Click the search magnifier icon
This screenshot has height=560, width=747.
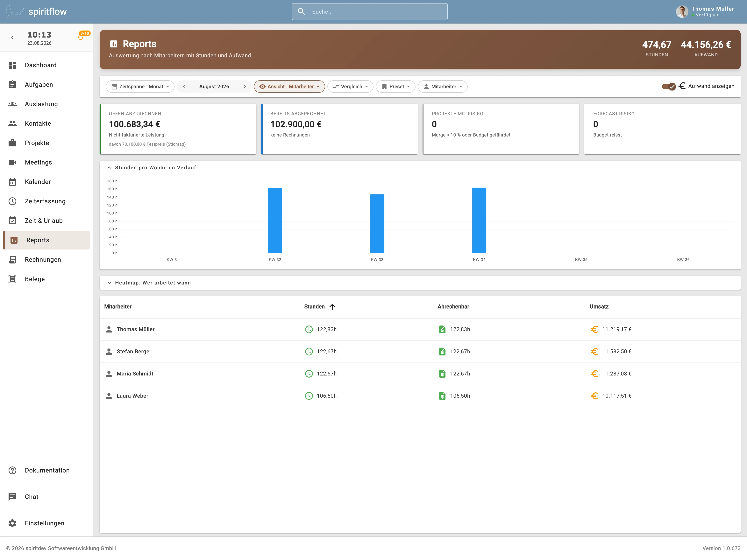pyautogui.click(x=301, y=12)
